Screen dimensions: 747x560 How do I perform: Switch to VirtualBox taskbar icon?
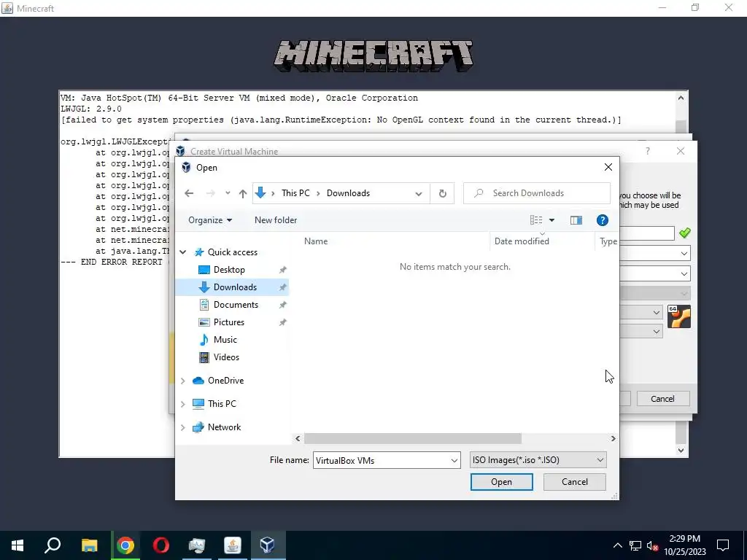(267, 545)
